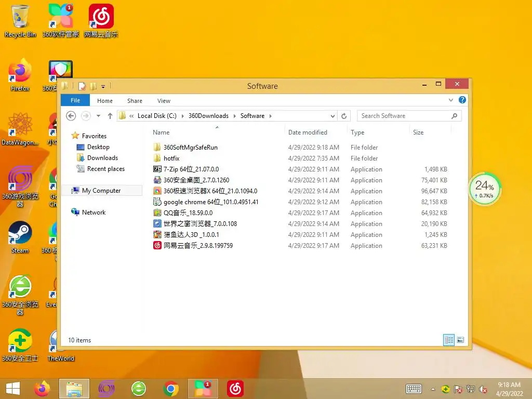Click the Explorer Back arrow button
This screenshot has width=532, height=399.
click(x=71, y=116)
